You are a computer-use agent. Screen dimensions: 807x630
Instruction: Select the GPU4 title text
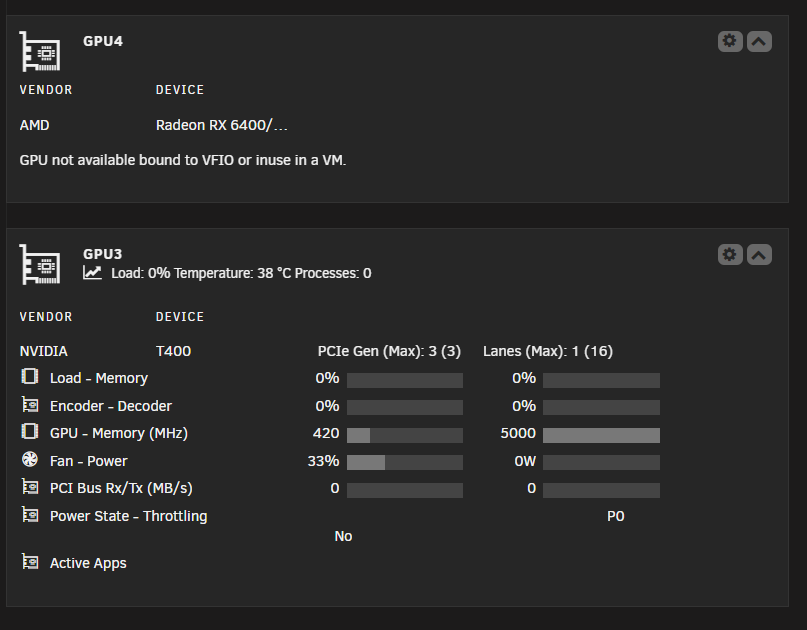coord(103,41)
